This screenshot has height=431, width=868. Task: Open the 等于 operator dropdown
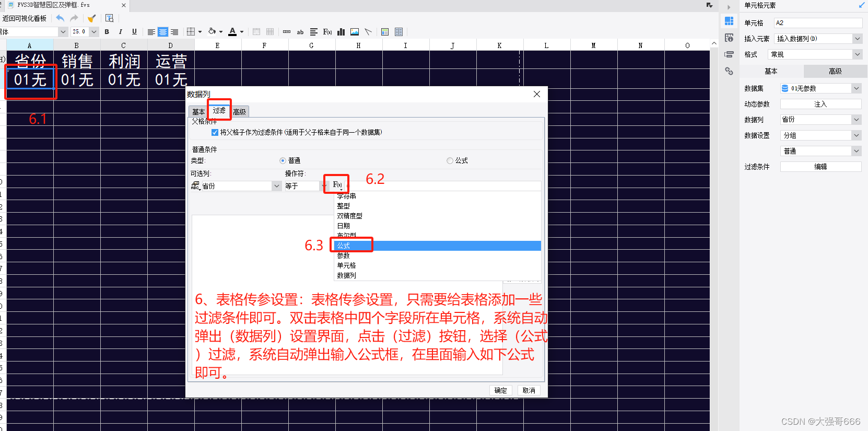324,186
